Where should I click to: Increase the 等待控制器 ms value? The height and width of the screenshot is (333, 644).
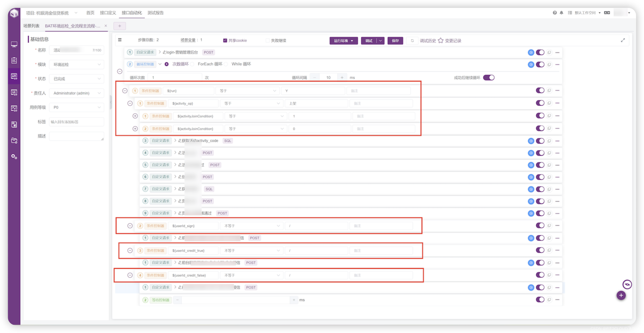pyautogui.click(x=294, y=300)
